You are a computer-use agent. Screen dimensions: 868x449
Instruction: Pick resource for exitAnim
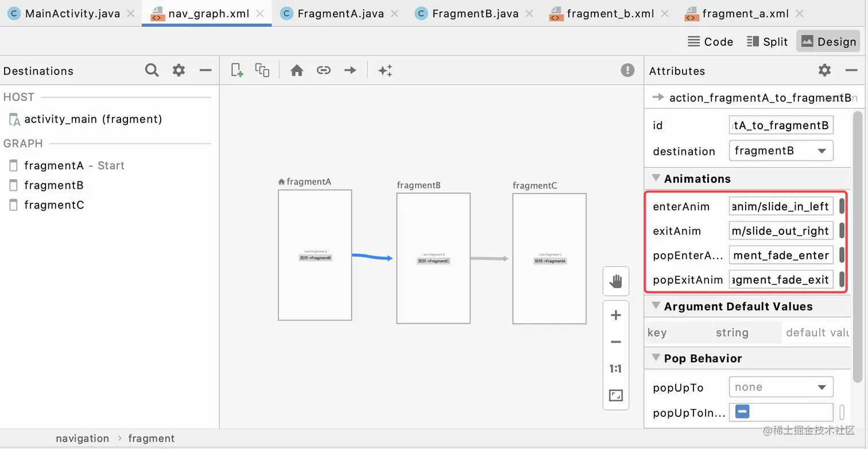tap(842, 231)
